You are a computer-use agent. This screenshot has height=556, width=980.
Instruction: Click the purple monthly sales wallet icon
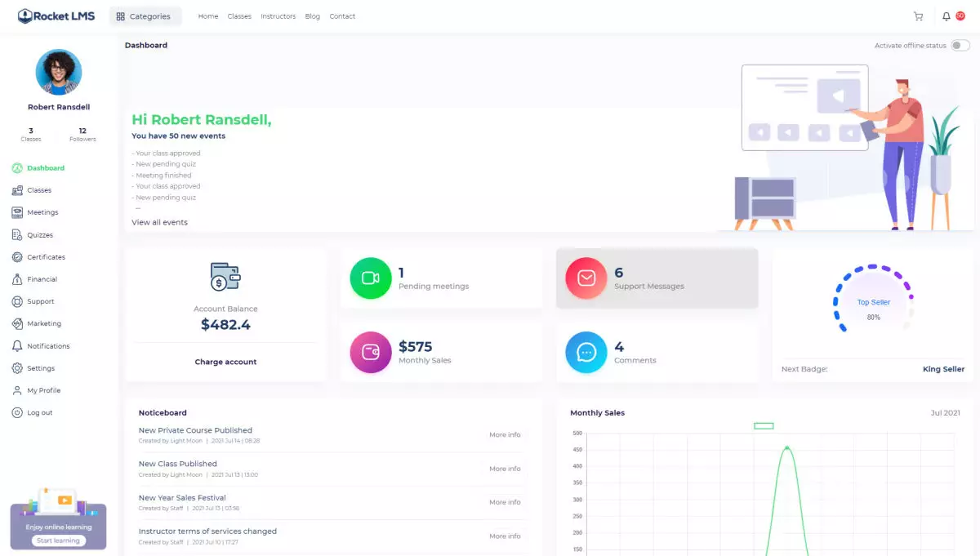pos(371,352)
